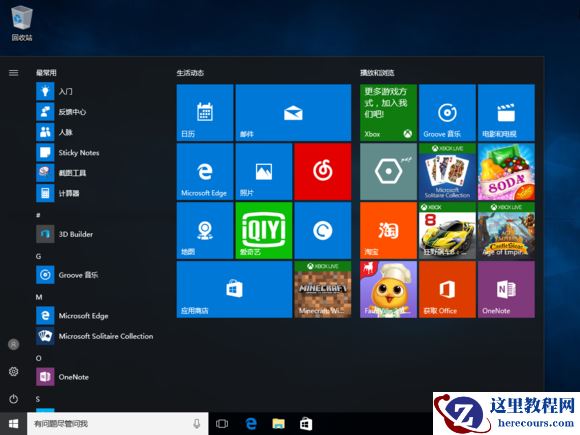Launch the Microsoft Edge tile
Viewport: 580px width, 435px height.
pyautogui.click(x=205, y=172)
